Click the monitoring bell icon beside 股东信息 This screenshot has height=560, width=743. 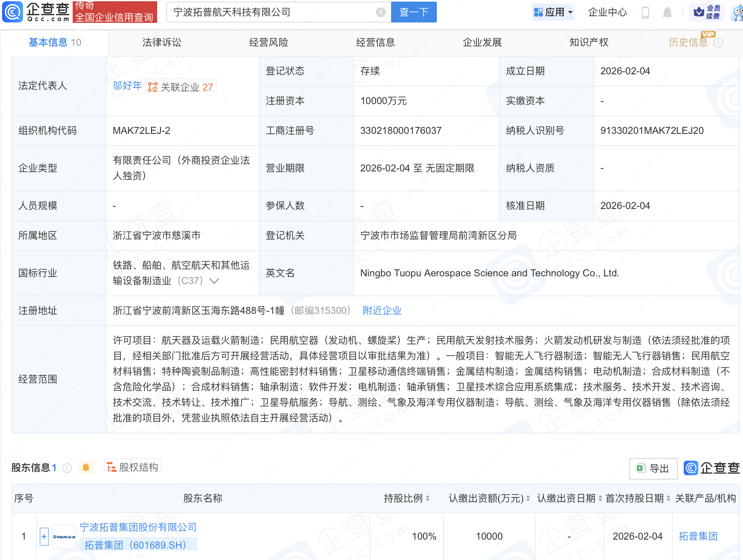tap(85, 467)
